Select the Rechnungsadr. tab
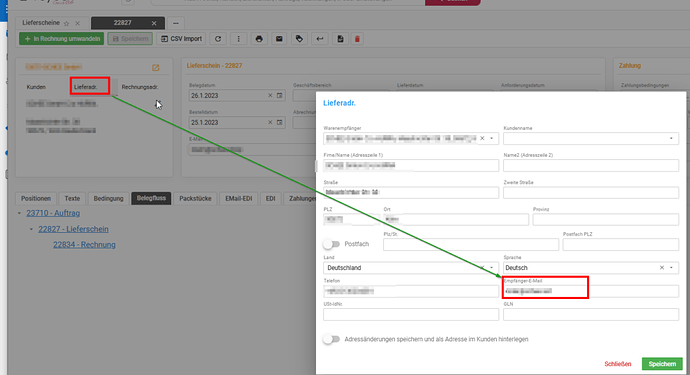Image resolution: width=690 pixels, height=375 pixels. (140, 87)
